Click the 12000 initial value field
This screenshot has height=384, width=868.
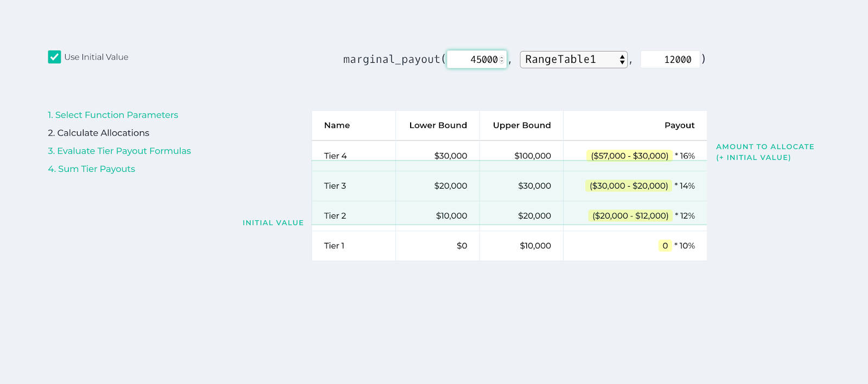coord(671,60)
